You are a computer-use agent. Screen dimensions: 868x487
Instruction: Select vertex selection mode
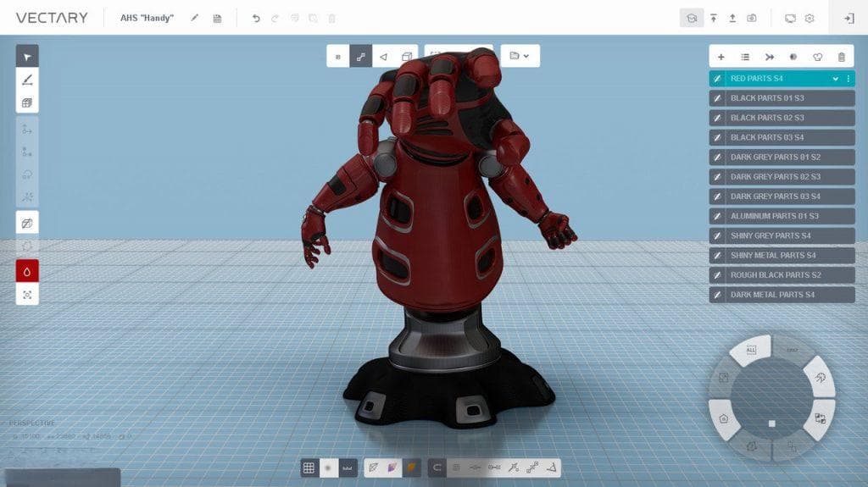pyautogui.click(x=337, y=57)
